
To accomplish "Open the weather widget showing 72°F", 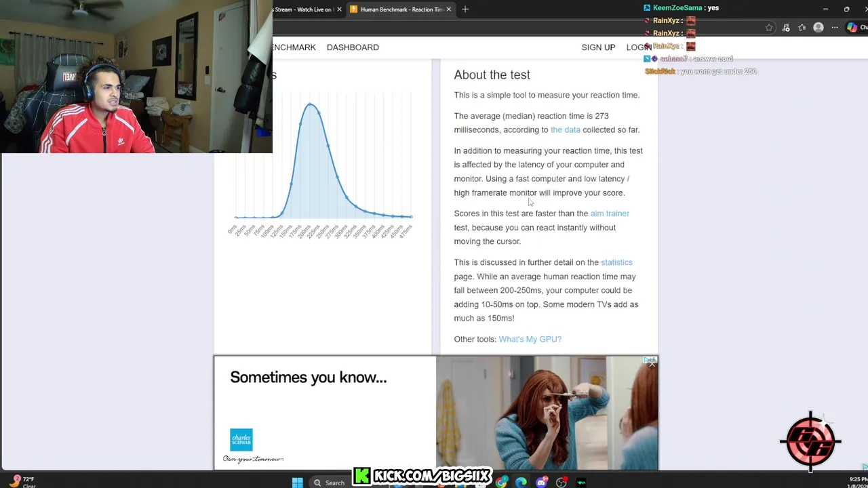I will 20,482.
